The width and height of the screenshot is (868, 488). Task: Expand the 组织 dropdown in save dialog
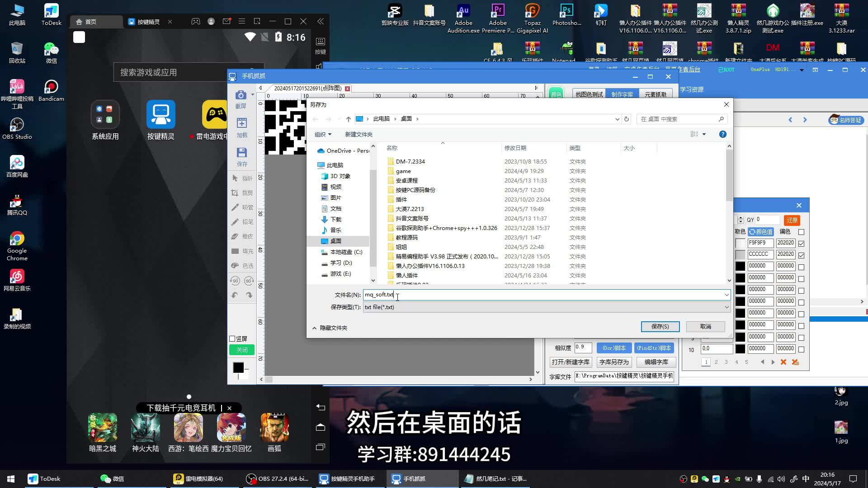pos(323,134)
